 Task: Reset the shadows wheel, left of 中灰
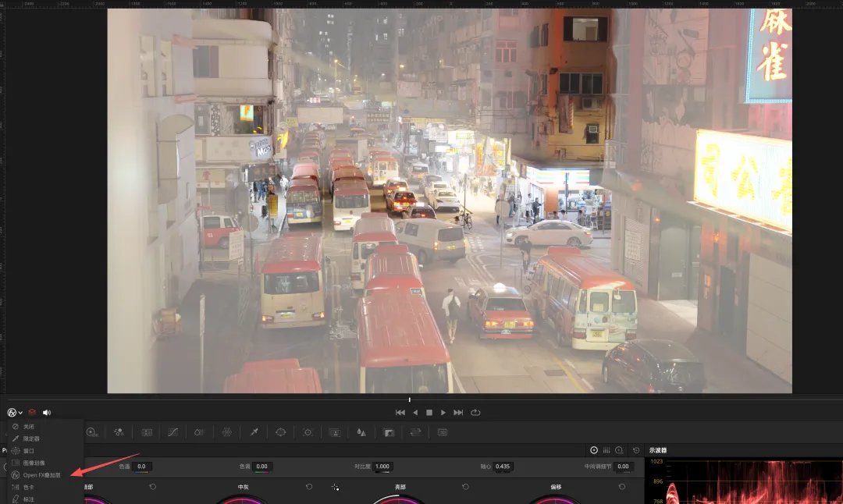(153, 487)
